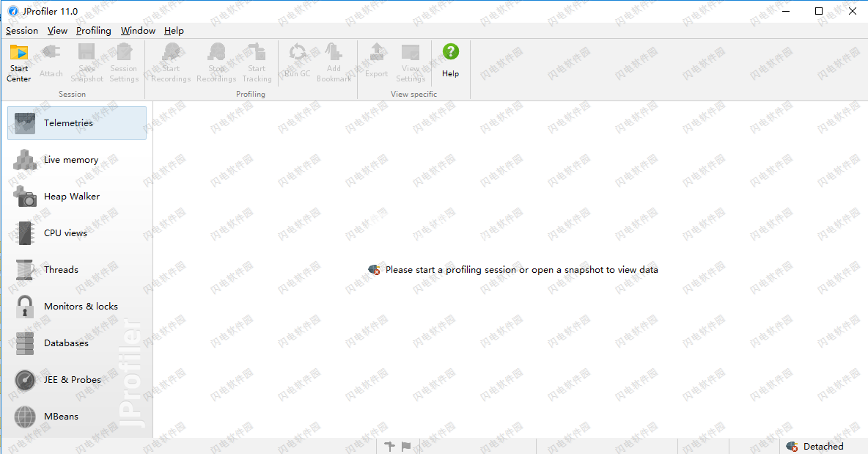Select the Telemetries section in sidebar
This screenshot has width=868, height=454.
click(x=77, y=123)
